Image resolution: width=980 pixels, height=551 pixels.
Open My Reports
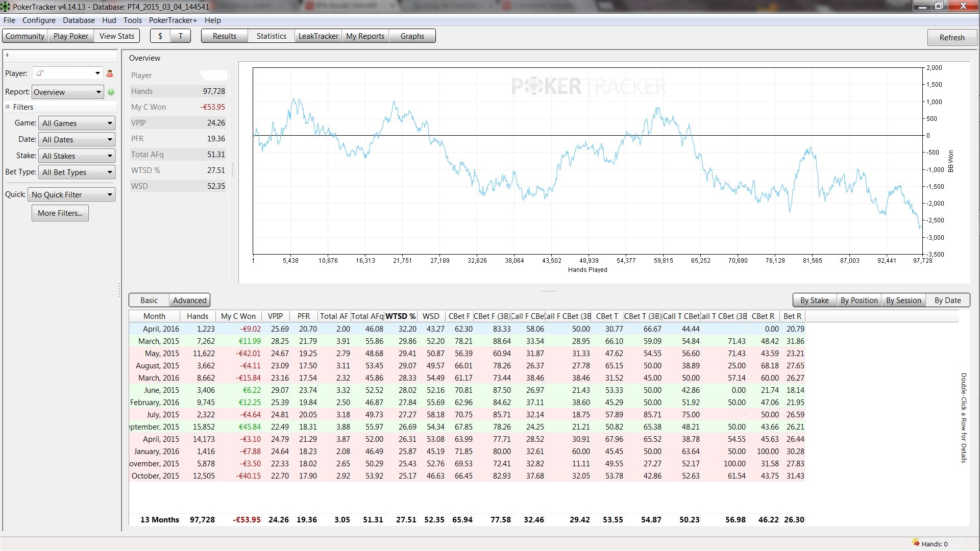click(365, 36)
